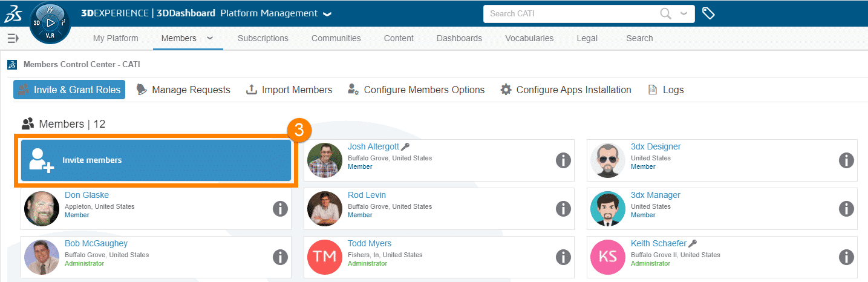This screenshot has width=868, height=282.
Task: Open Todd Myers' profile link
Action: click(x=370, y=243)
